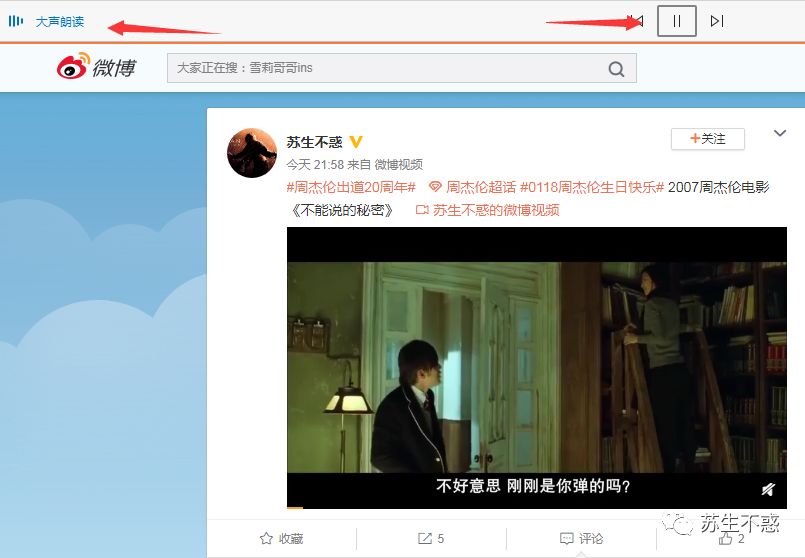Screen dimensions: 805x558
Task: Open hashtag #周杰伦出道20周年#
Action: pos(351,187)
